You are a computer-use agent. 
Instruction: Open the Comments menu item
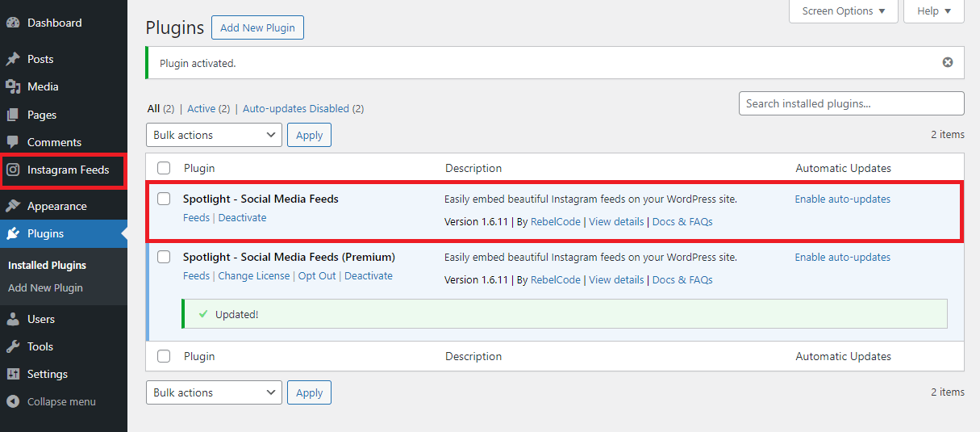54,142
